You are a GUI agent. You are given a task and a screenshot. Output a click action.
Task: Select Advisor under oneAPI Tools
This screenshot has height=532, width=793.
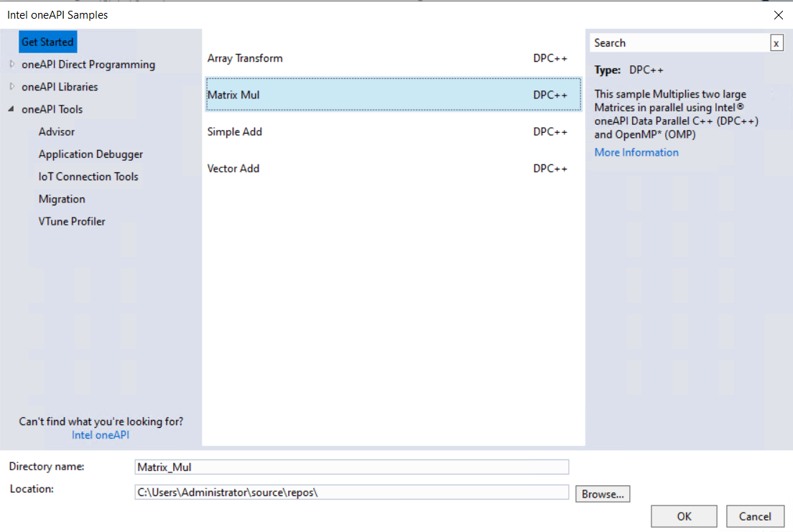(x=57, y=132)
